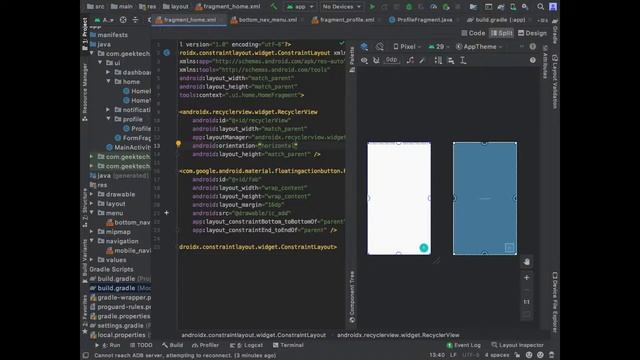
Task: Expand the drawable folder
Action: (92, 194)
